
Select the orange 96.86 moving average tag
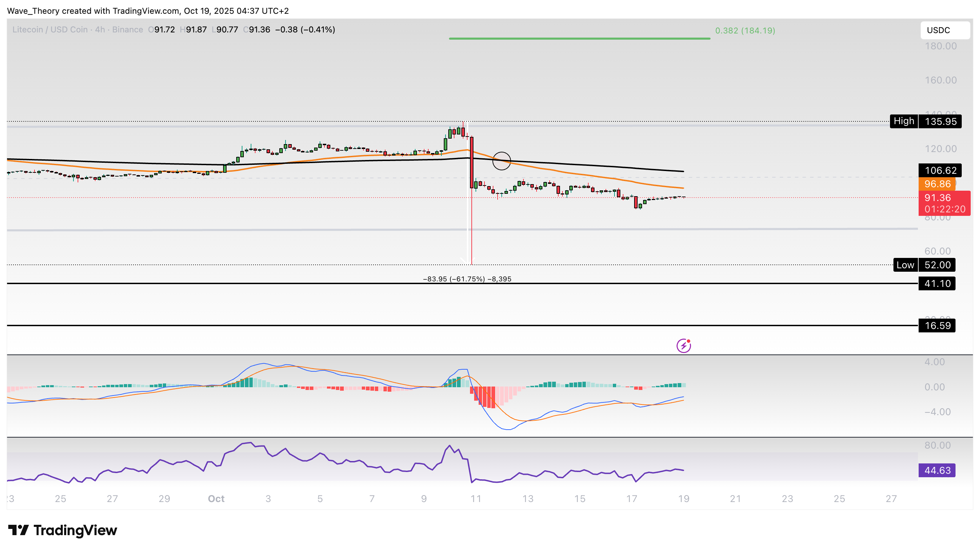(x=937, y=184)
